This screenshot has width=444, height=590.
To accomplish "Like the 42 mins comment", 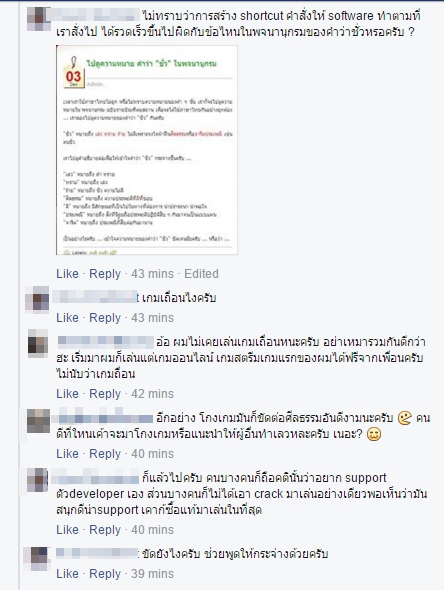I will (67, 394).
